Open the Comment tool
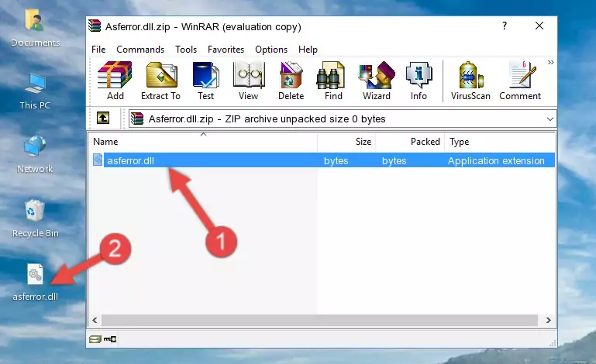This screenshot has width=596, height=364. (520, 81)
